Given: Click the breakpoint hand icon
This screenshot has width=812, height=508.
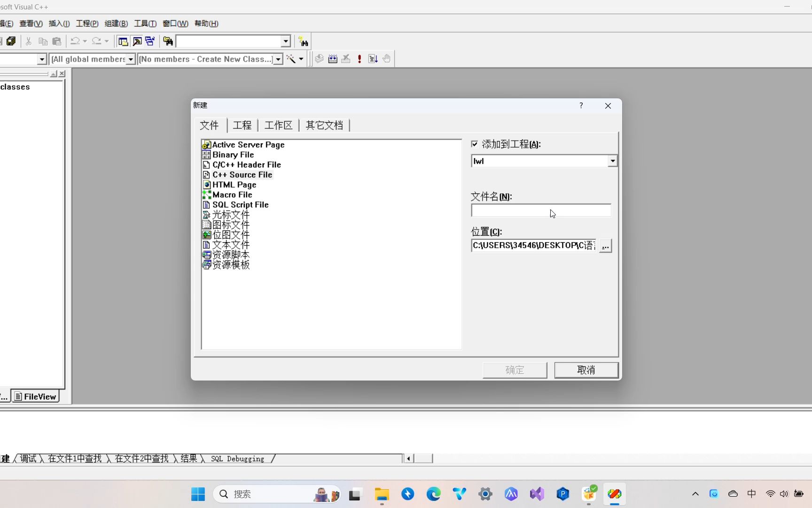Looking at the screenshot, I should click(387, 59).
